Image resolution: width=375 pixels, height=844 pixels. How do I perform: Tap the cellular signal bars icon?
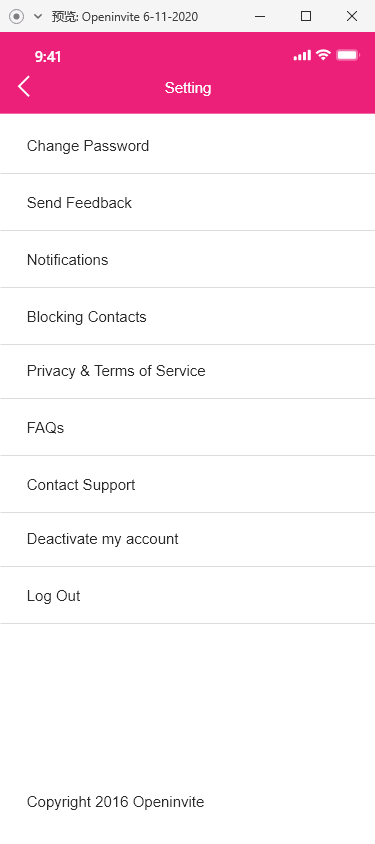302,55
